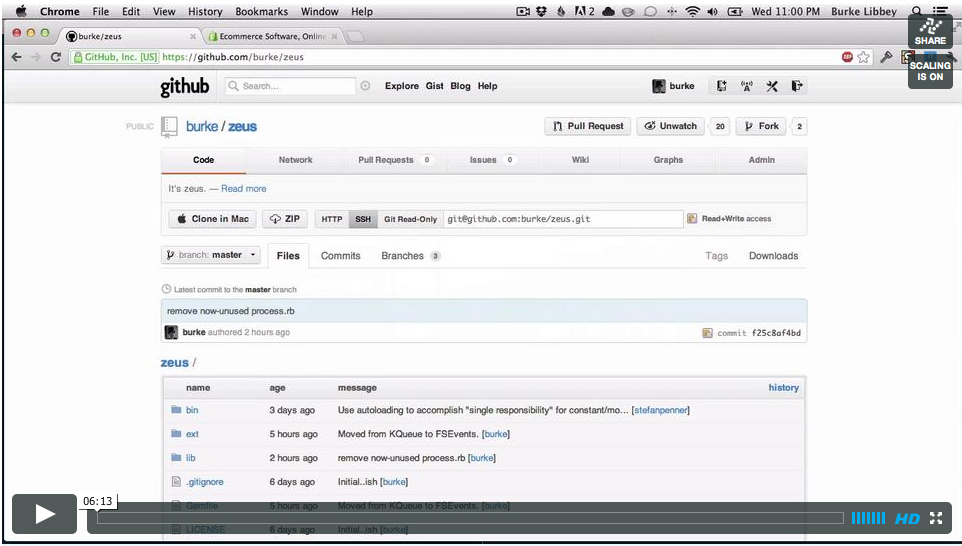Switch to Ecommerce Software browser tab
This screenshot has height=546, width=962.
(x=272, y=36)
